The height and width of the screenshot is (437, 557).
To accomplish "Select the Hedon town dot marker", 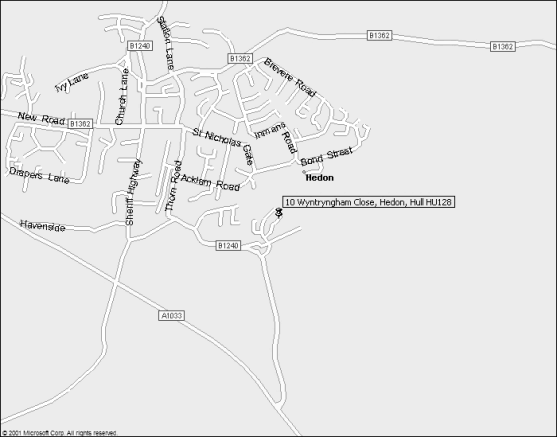I will point(304,172).
